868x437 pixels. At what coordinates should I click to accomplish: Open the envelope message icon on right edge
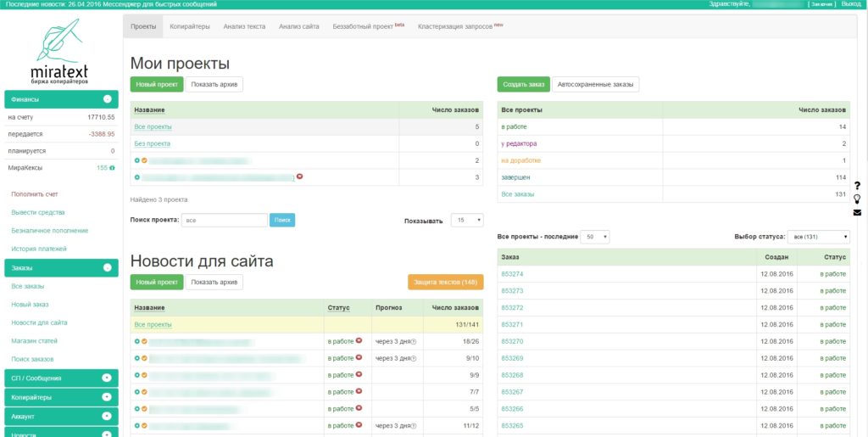[x=857, y=212]
